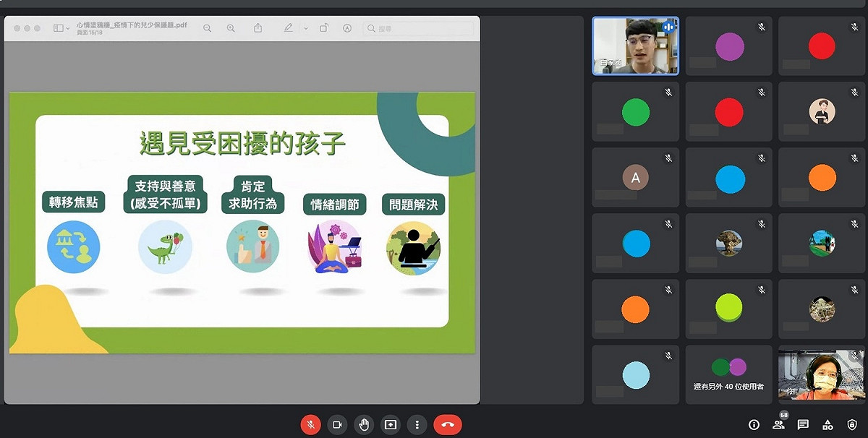Click the green dinosaur illustration on slide
Screen dimensions: 868x438
pos(165,247)
